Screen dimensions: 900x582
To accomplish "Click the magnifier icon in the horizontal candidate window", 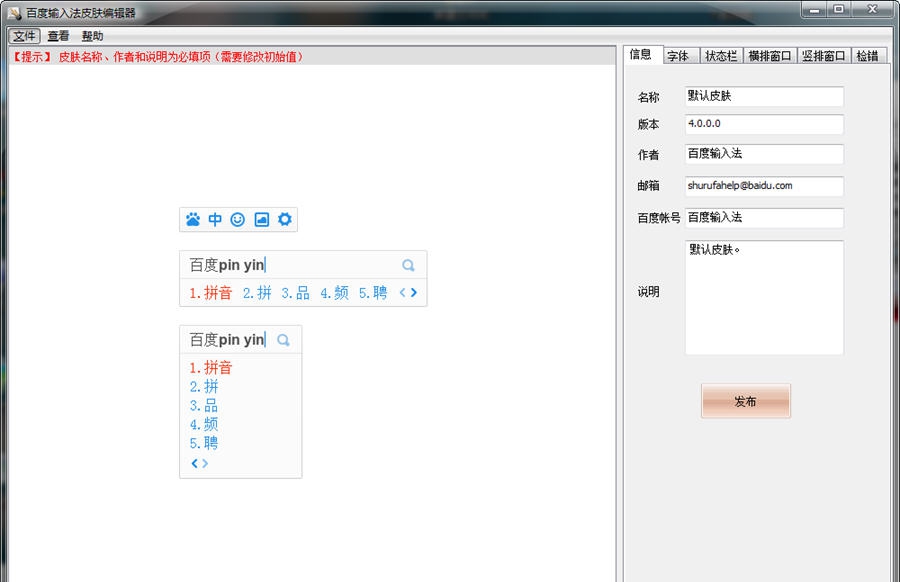I will point(408,265).
